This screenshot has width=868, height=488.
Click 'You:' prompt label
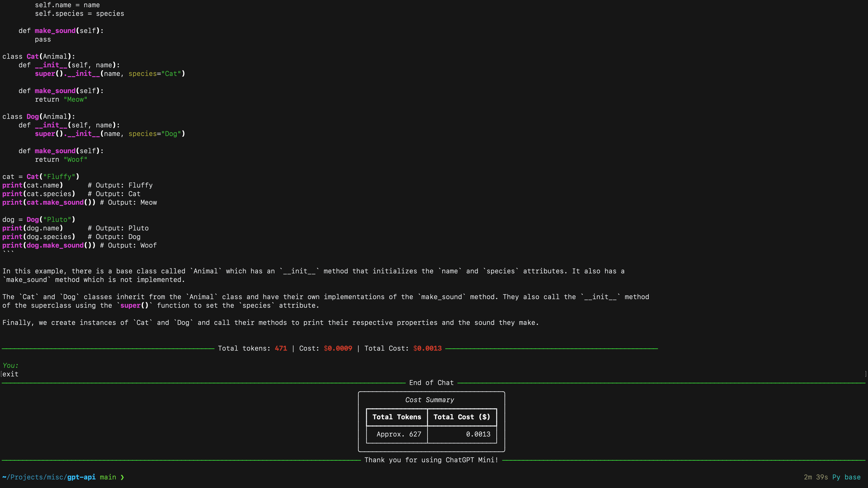10,365
